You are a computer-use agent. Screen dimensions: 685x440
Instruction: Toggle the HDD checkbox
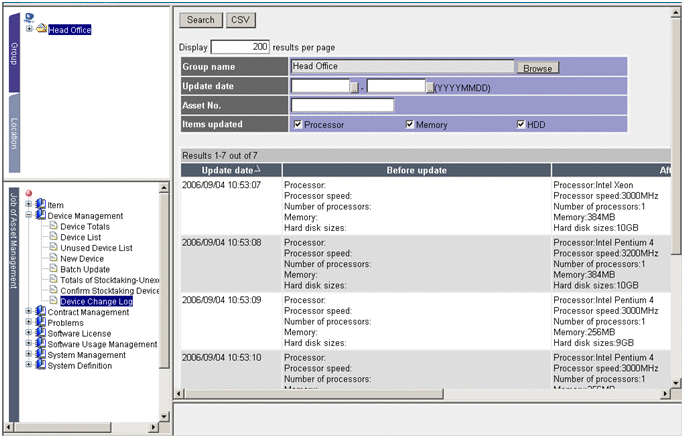tap(521, 125)
